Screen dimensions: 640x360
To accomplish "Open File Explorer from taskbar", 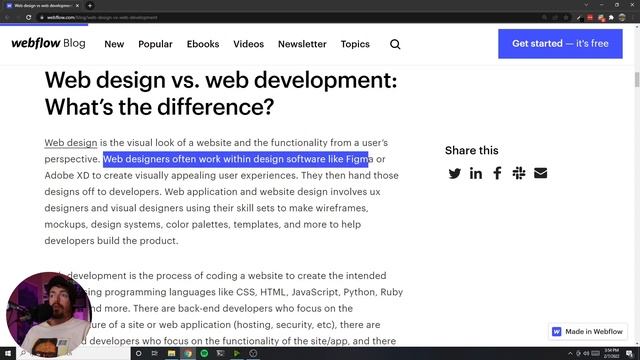I will click(x=171, y=353).
